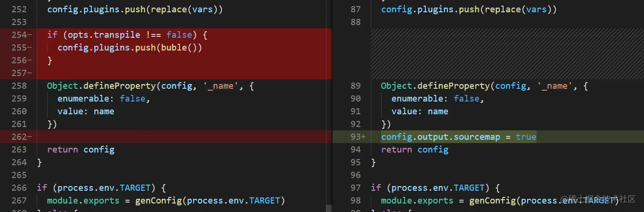Viewport: 644px width, 212px height.
Task: Click module.exports line 98 in right pane
Action: pos(500,201)
